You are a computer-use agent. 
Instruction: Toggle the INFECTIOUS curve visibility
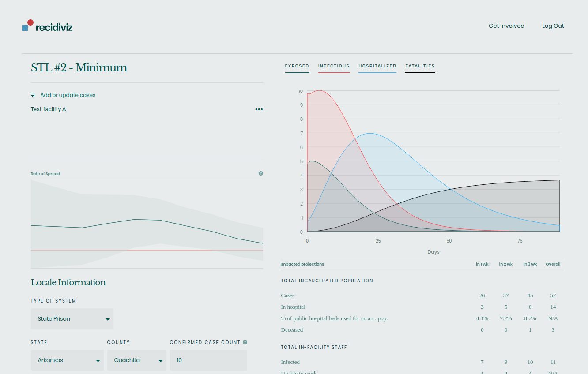point(334,66)
